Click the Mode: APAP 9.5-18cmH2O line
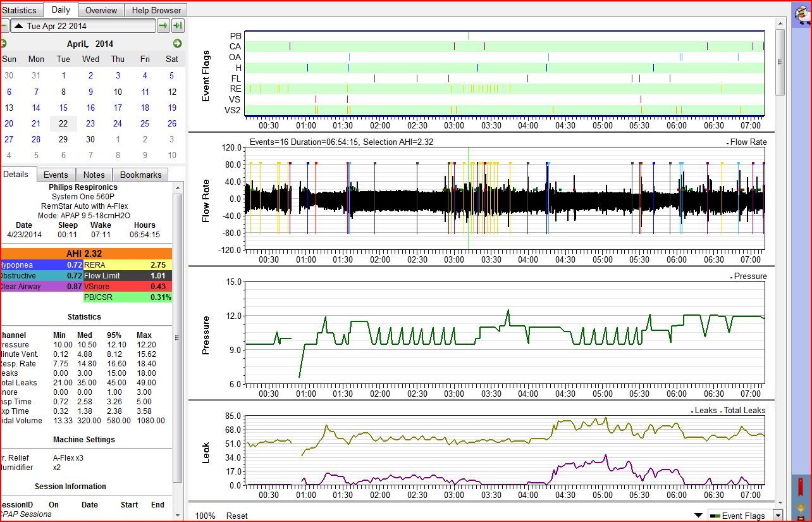 tap(83, 215)
